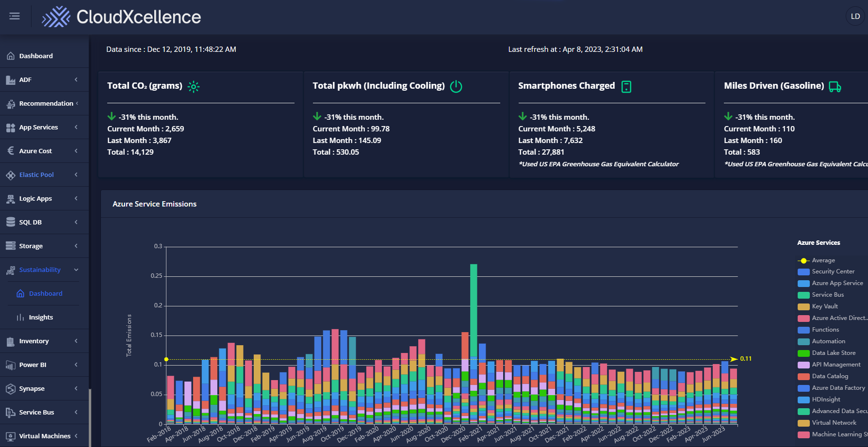The height and width of the screenshot is (447, 868).
Task: Open Insights under Sustainability
Action: (x=41, y=318)
